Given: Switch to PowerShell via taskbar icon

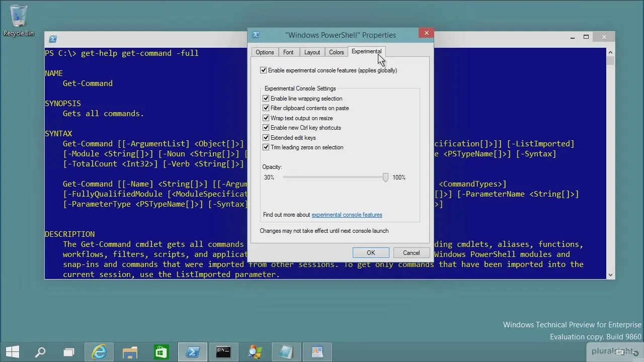Looking at the screenshot, I should pyautogui.click(x=193, y=352).
